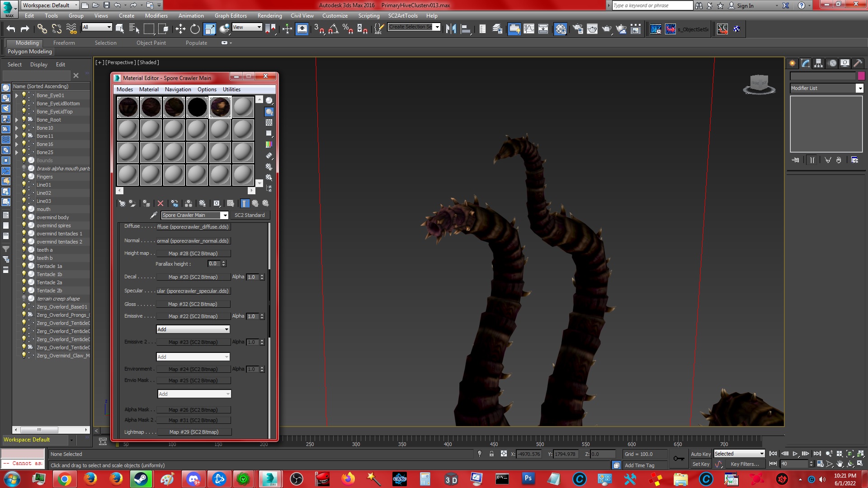Toggle the Selection Lock icon in status bar
Viewport: 868px width, 488px height.
(x=491, y=454)
